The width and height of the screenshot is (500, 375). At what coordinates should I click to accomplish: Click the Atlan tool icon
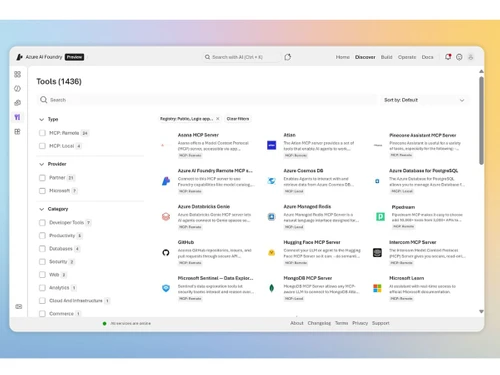point(272,145)
